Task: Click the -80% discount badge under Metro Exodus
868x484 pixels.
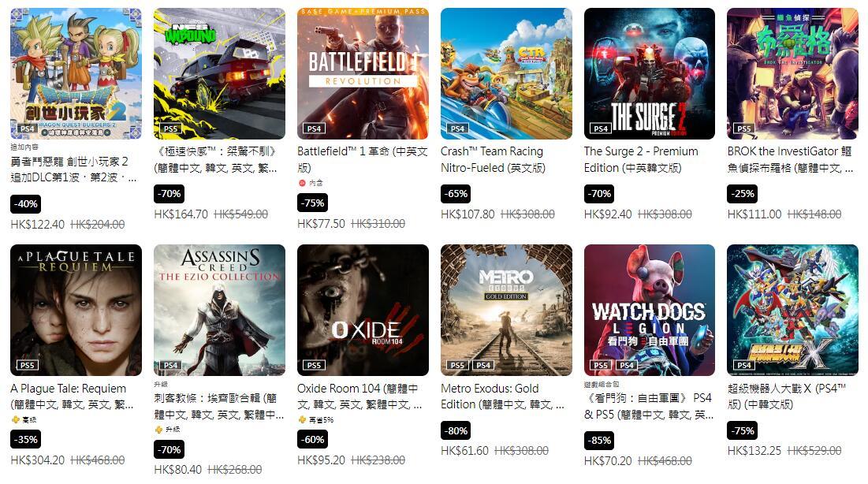Action: (x=456, y=431)
